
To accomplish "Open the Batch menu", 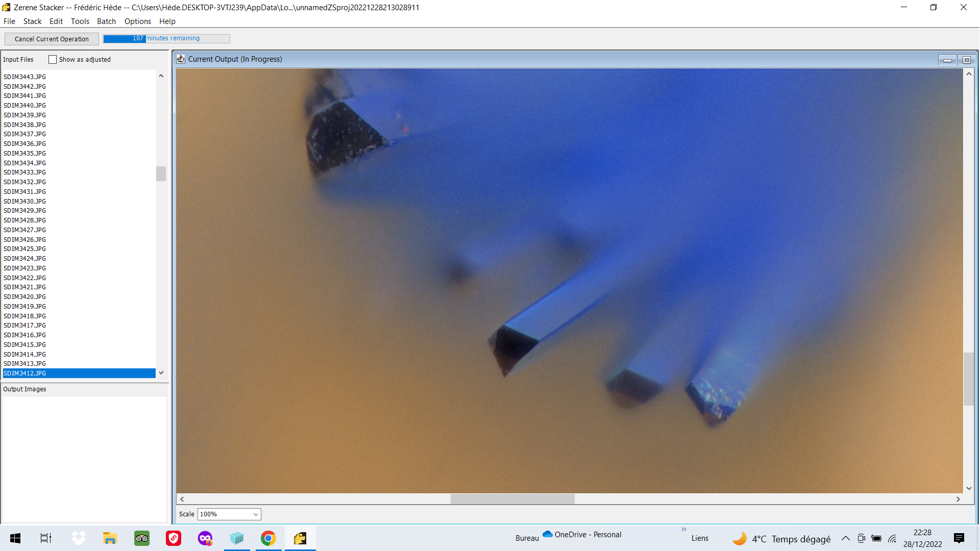I will tap(106, 21).
